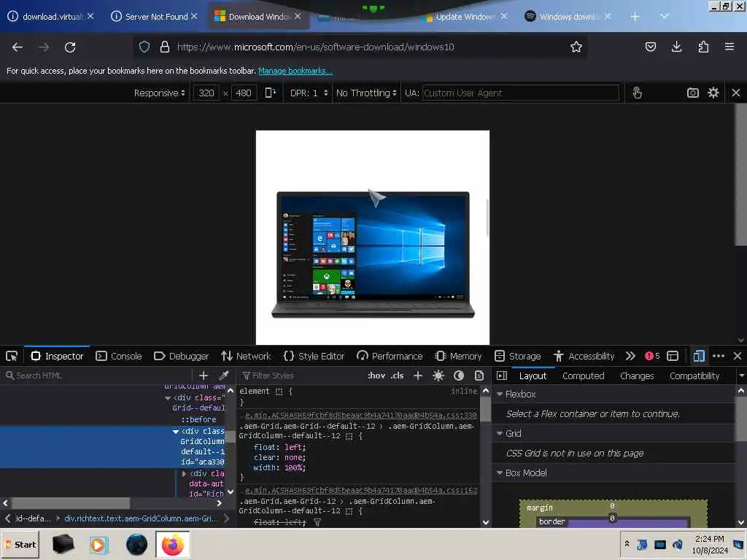Screen dimensions: 747x560
Task: Open the Style Editor panel
Action: [314, 356]
